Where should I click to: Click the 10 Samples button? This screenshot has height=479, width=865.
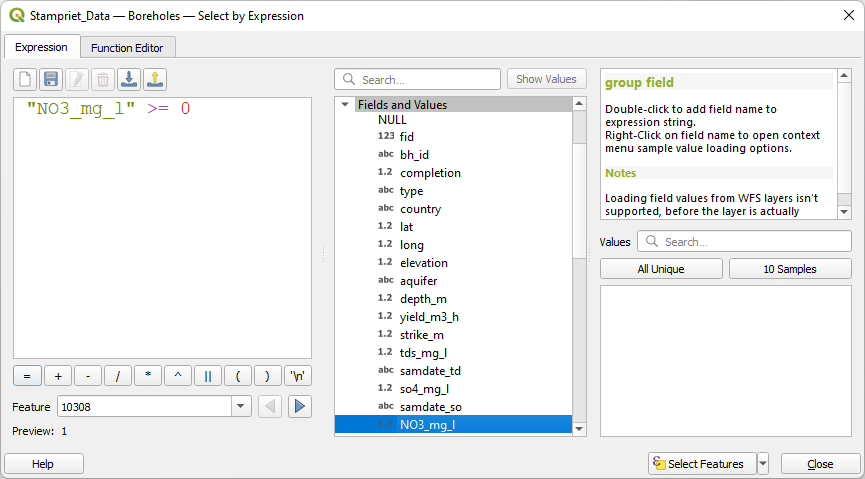click(x=789, y=269)
